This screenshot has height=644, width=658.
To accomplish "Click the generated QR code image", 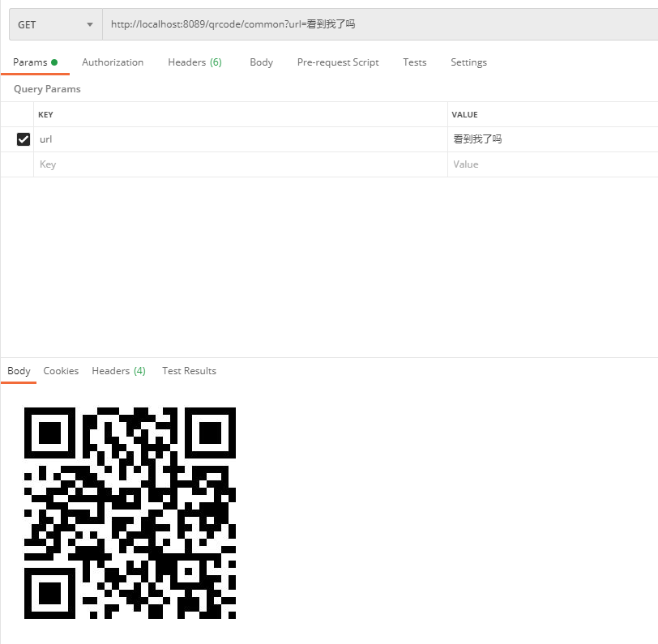I will click(x=130, y=513).
